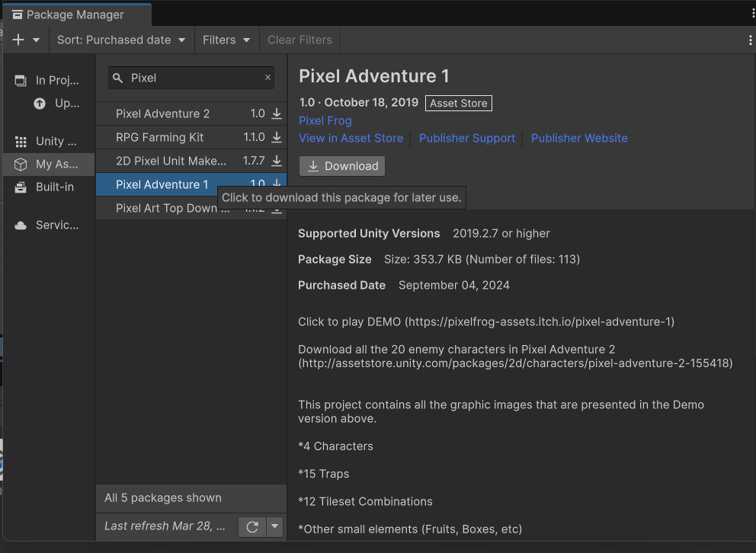
Task: Click the All 5 packages shown status
Action: [163, 498]
